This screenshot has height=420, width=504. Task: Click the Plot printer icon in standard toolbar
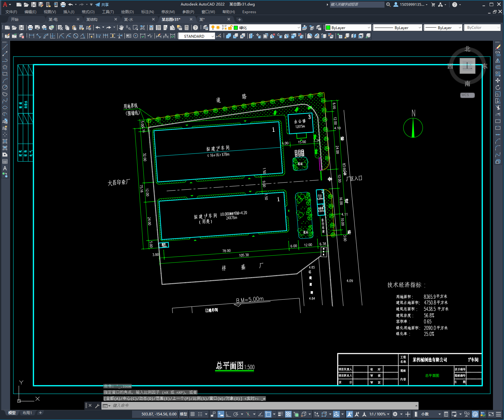point(30,28)
